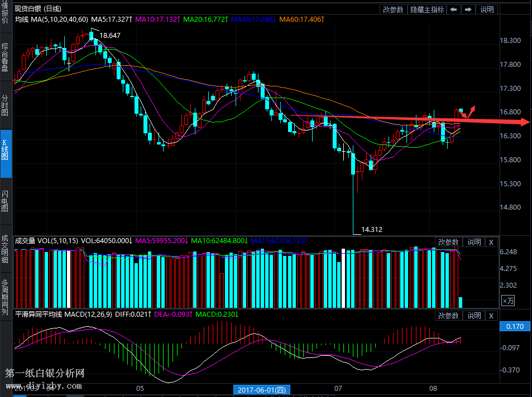
Task: Click the left arrow in main chart toolbar
Action: (454, 9)
